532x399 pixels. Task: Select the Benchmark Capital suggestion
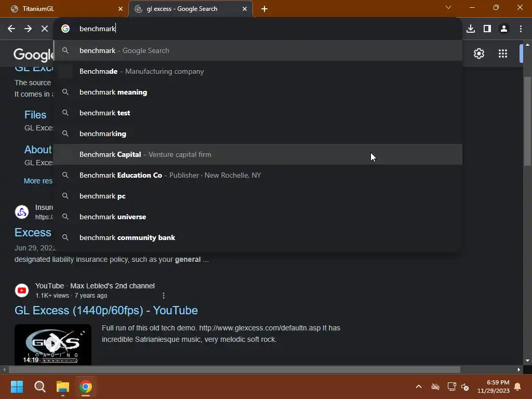tap(258, 154)
